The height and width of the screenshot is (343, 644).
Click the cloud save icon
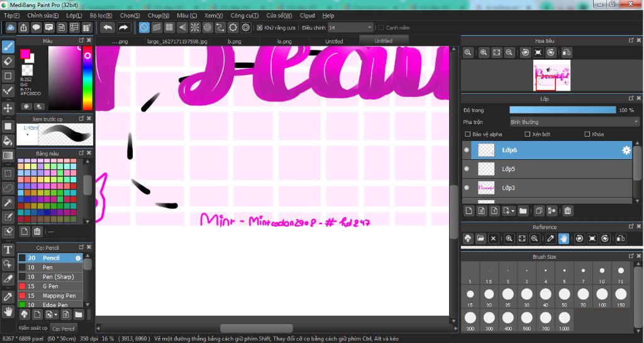pos(11,28)
